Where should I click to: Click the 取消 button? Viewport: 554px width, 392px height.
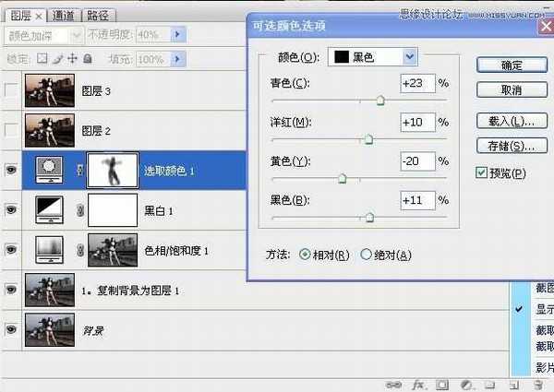[512, 90]
